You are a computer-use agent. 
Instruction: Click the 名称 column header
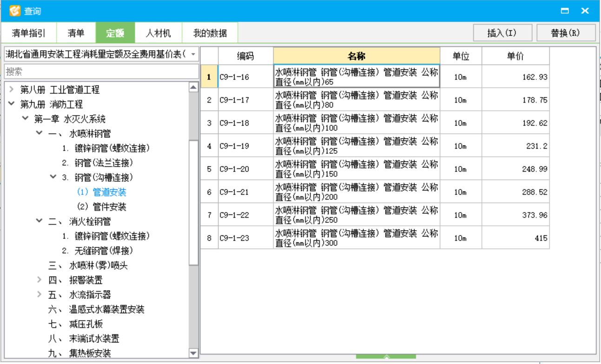[357, 56]
